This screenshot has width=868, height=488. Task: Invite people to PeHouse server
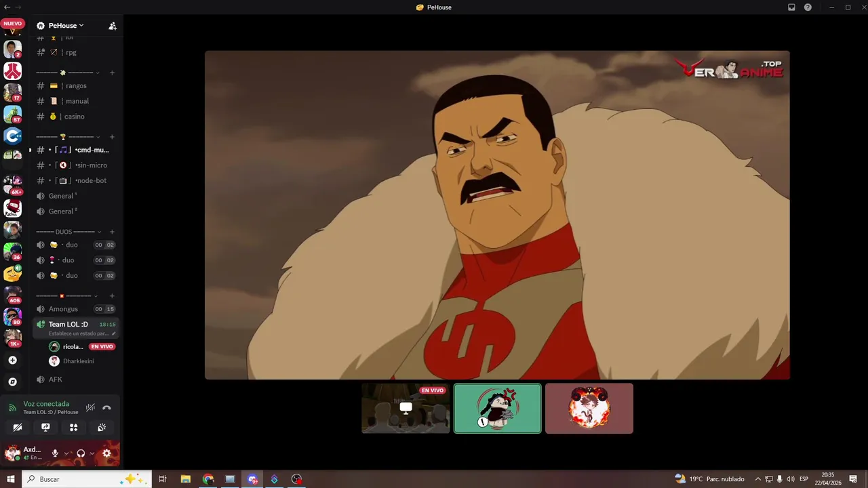pyautogui.click(x=113, y=26)
